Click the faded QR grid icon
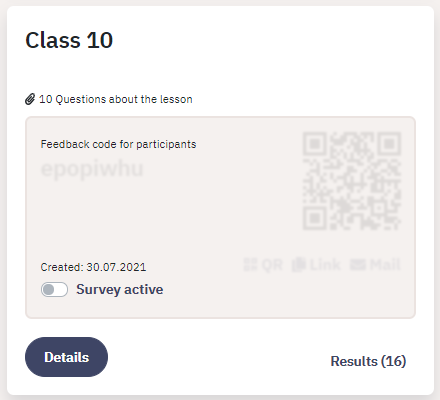 pos(250,265)
